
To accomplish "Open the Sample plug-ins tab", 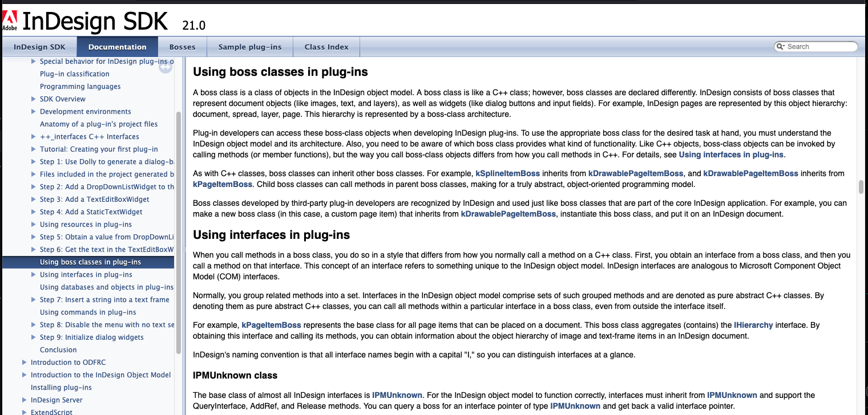I will click(x=249, y=47).
